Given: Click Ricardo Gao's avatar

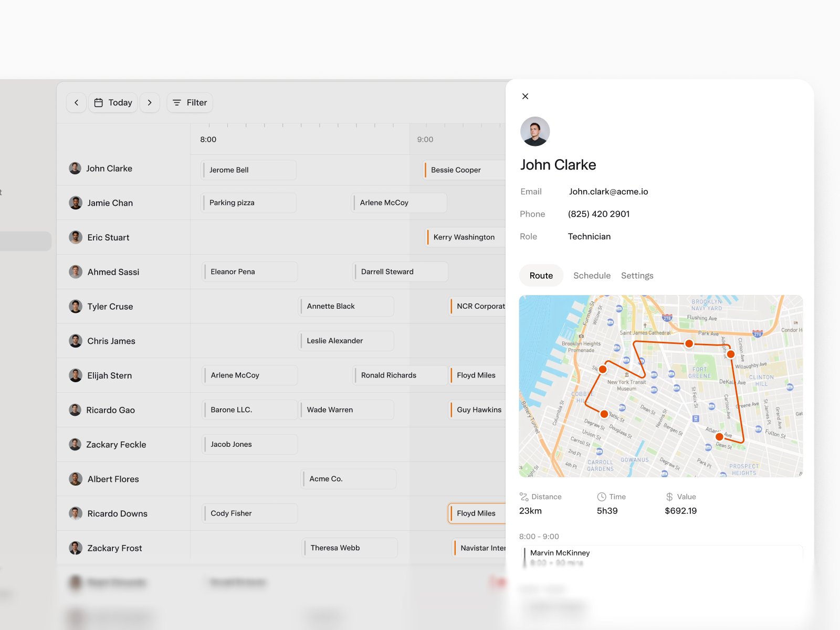Looking at the screenshot, I should [75, 410].
